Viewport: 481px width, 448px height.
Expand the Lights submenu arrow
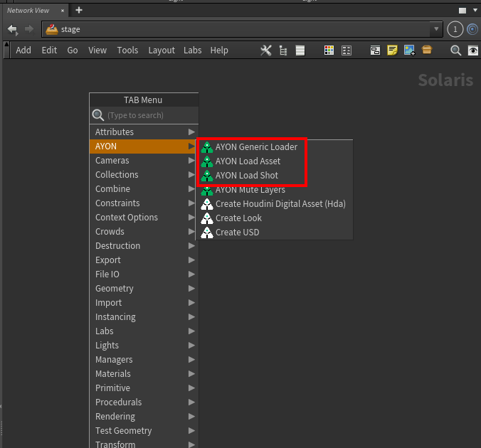[191, 346]
